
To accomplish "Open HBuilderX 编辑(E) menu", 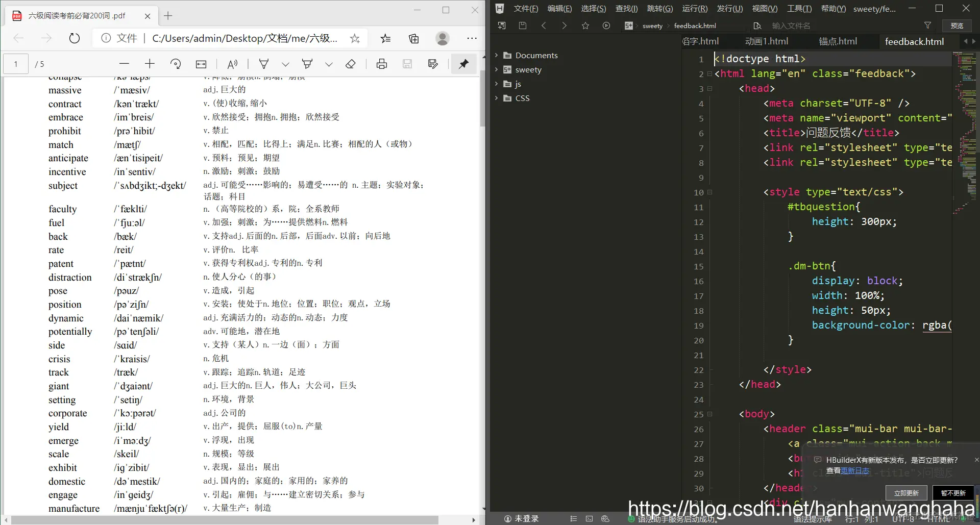I will (559, 9).
